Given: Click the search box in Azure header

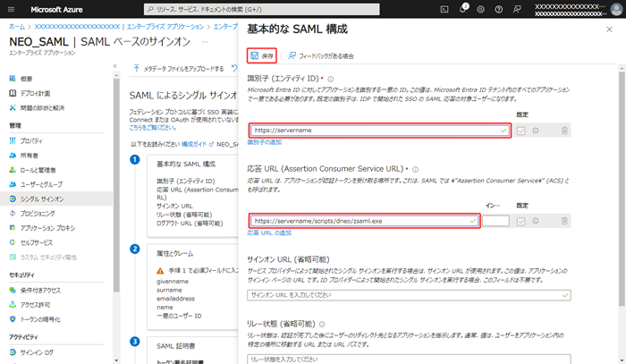Looking at the screenshot, I should tap(261, 9).
